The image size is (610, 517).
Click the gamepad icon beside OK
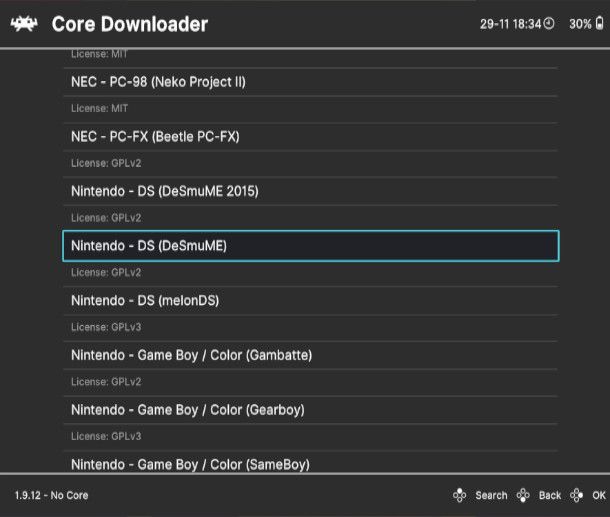pos(577,495)
